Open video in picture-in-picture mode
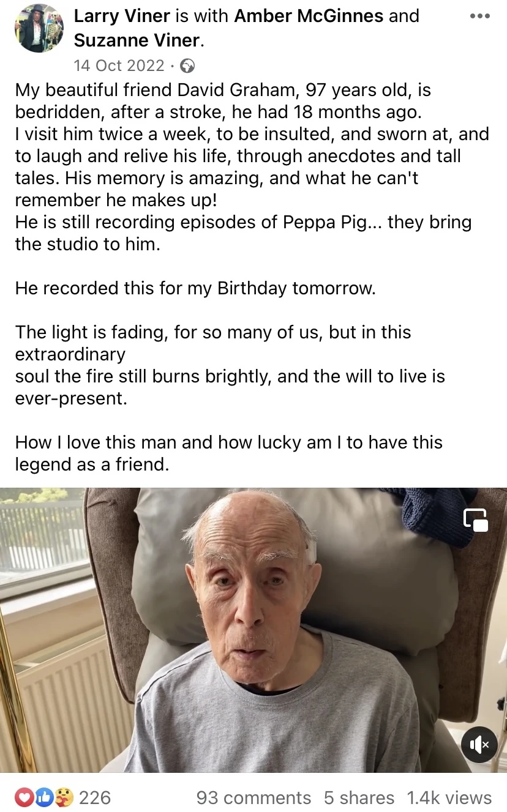The image size is (507, 812). [x=476, y=520]
